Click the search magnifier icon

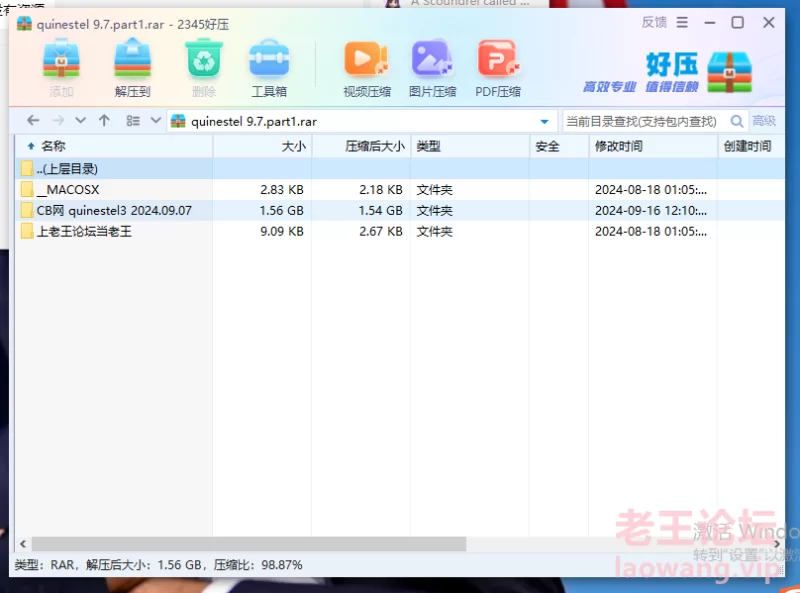737,121
